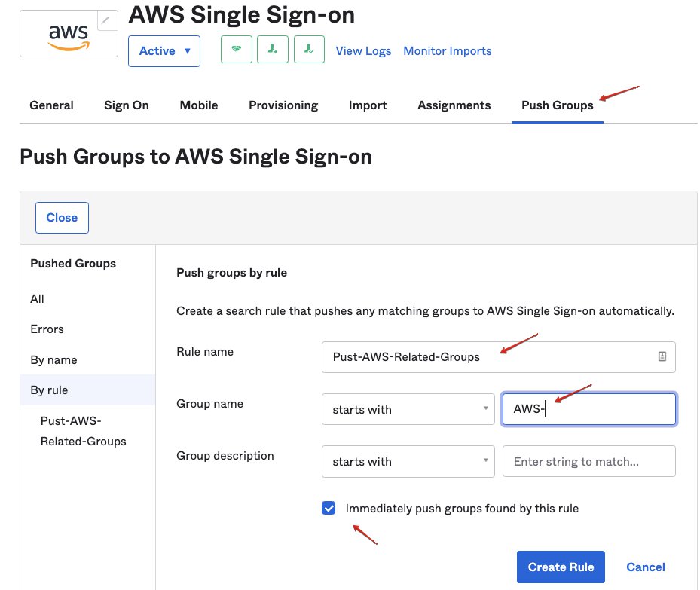Click the AWS logo thumbnail
The height and width of the screenshot is (590, 700).
pos(69,34)
